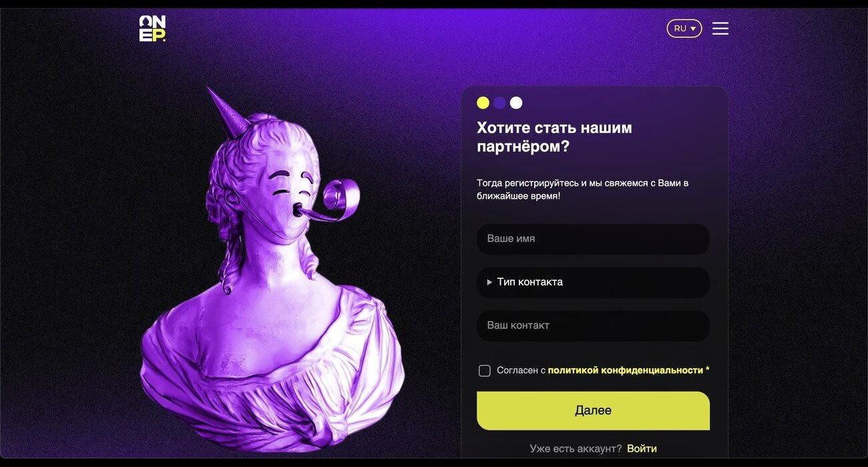The image size is (868, 467).
Task: Click the arrow inside the RU language pill
Action: (x=693, y=29)
